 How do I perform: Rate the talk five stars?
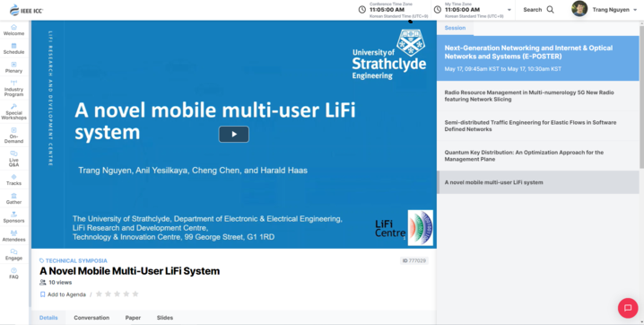coord(135,294)
